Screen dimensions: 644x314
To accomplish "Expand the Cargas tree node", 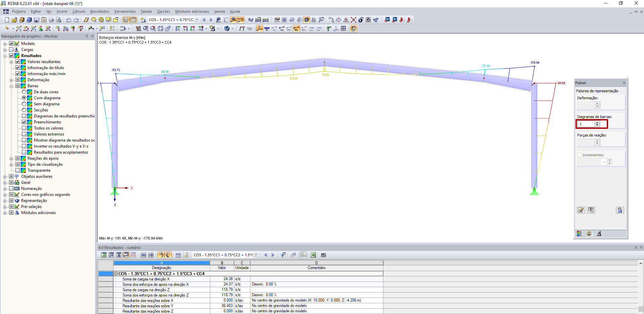I will tap(5, 50).
